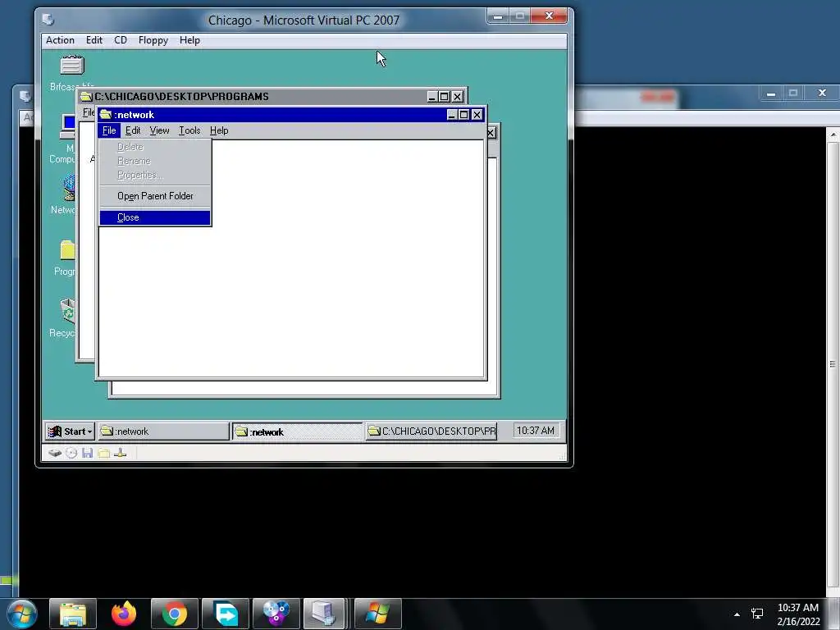Click the Virtual PC icon in the Chicago title bar
This screenshot has width=840, height=630.
point(48,20)
